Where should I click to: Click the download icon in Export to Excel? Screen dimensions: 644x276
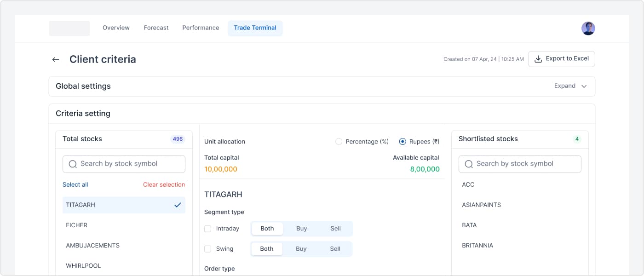point(538,59)
